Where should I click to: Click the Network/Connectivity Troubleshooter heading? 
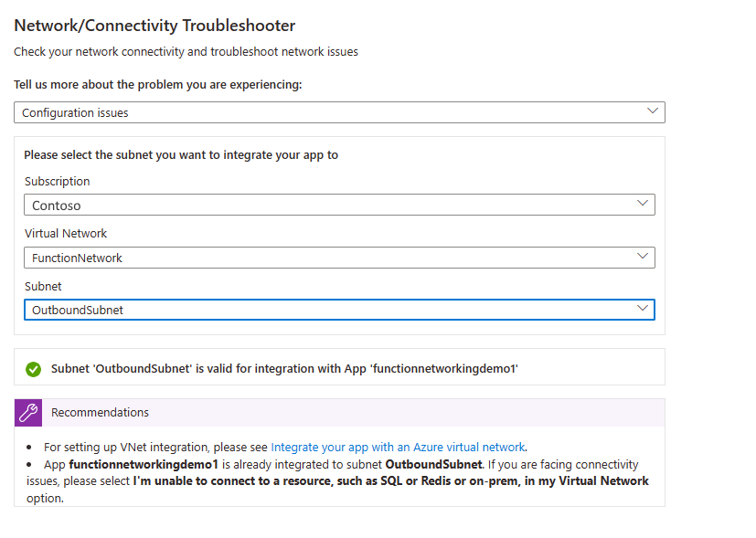point(154,26)
